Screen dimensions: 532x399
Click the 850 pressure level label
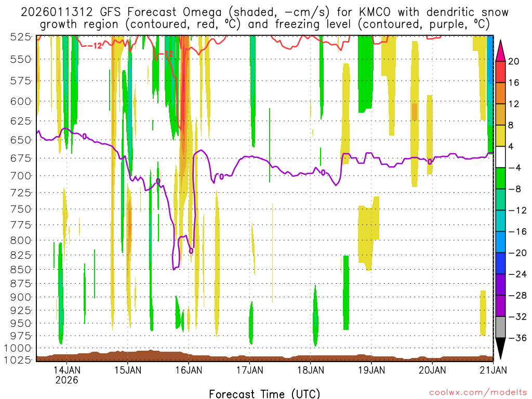tap(20, 270)
